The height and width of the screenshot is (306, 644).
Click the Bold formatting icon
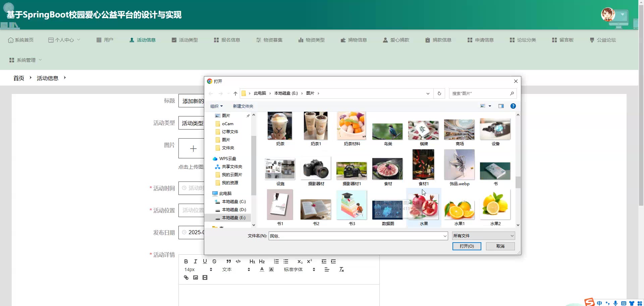[186, 261]
